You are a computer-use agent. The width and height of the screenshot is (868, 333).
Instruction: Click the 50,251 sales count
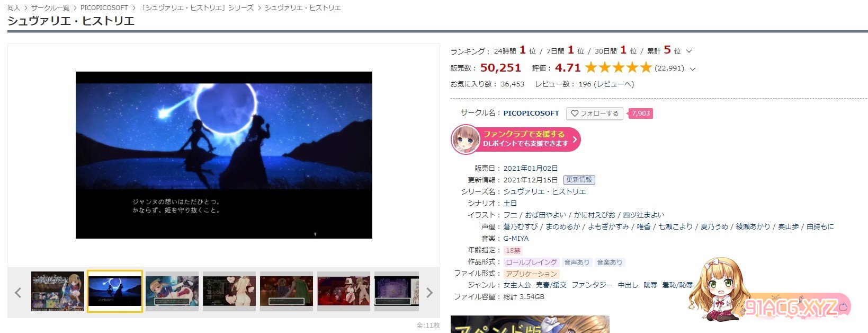tap(500, 67)
